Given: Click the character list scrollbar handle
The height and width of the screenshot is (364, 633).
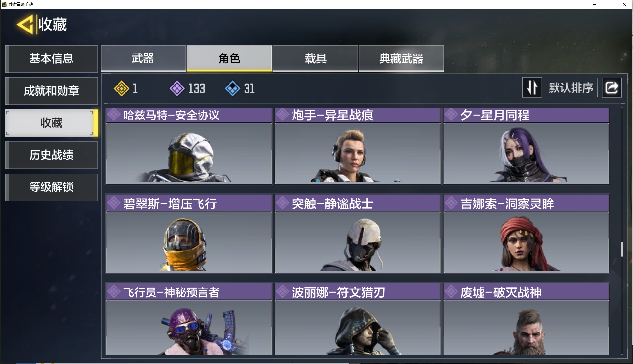Looking at the screenshot, I should click(x=622, y=249).
